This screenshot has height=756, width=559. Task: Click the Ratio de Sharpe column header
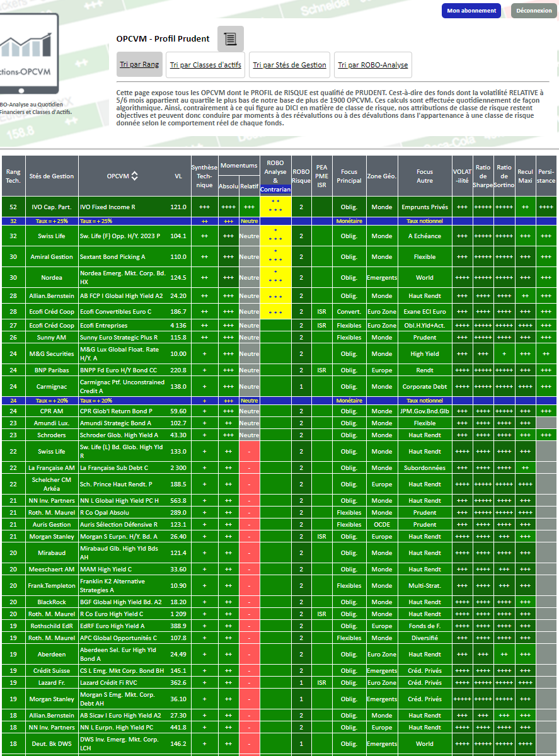[x=483, y=176]
